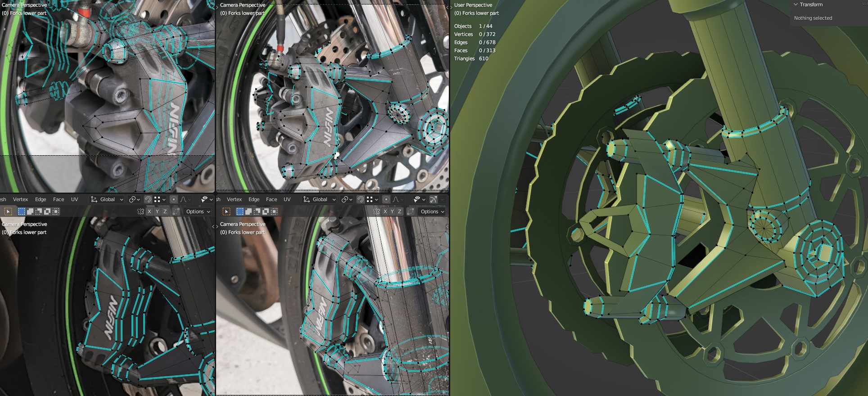Open Face menu in bottom-middle viewport header
The width and height of the screenshot is (868, 396).
pos(271,199)
